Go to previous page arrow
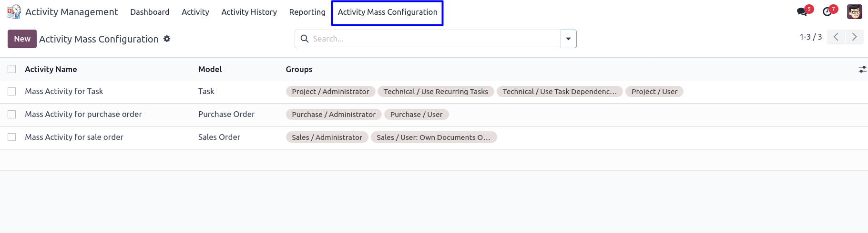Screen dimensions: 868x233 (836, 37)
